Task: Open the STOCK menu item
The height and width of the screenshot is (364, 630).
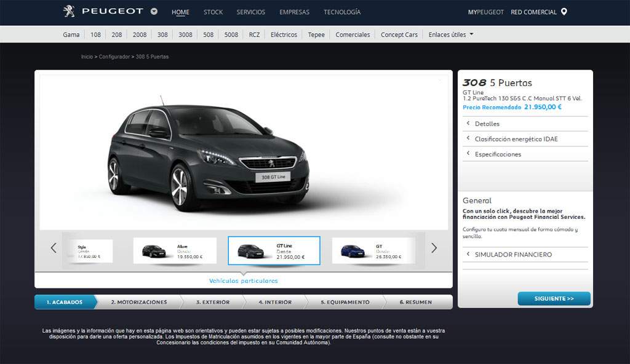Action: 213,12
